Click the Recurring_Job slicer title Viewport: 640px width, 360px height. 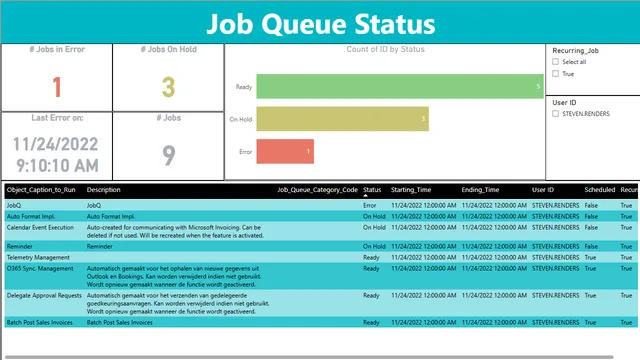pos(576,51)
